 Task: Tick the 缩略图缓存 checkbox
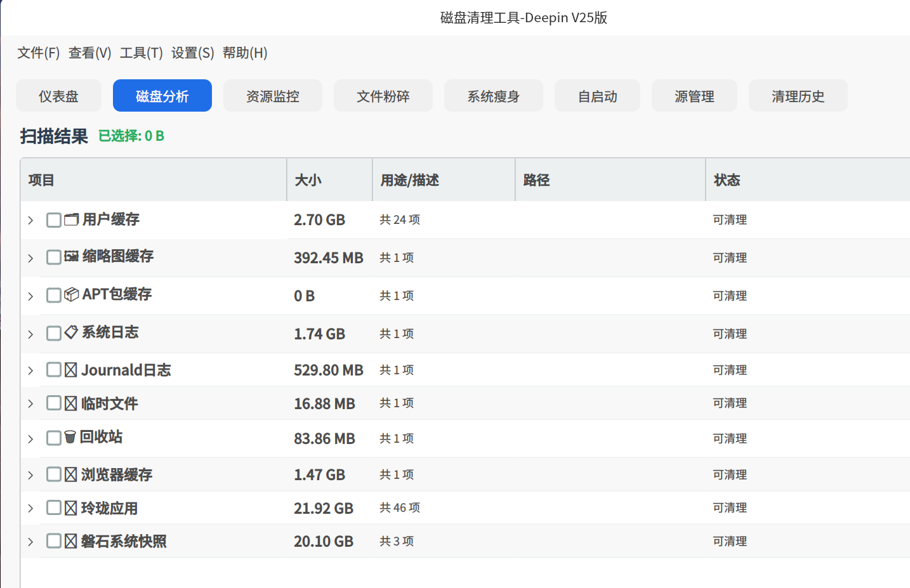[x=54, y=257]
